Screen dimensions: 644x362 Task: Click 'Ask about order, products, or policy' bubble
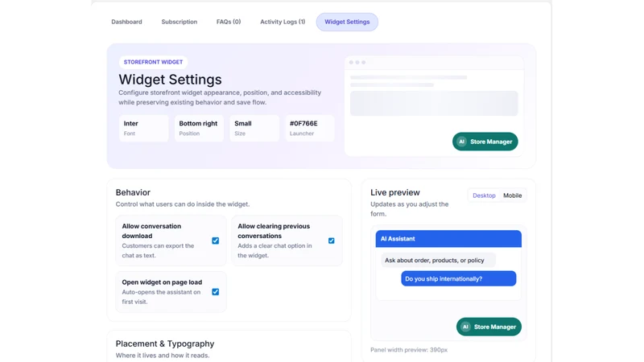click(438, 260)
